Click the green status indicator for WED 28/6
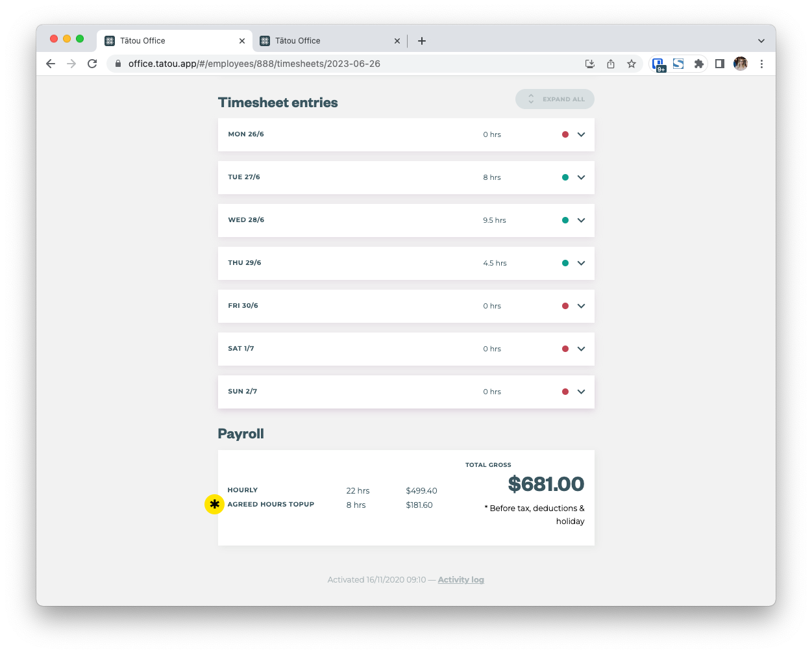 [565, 220]
